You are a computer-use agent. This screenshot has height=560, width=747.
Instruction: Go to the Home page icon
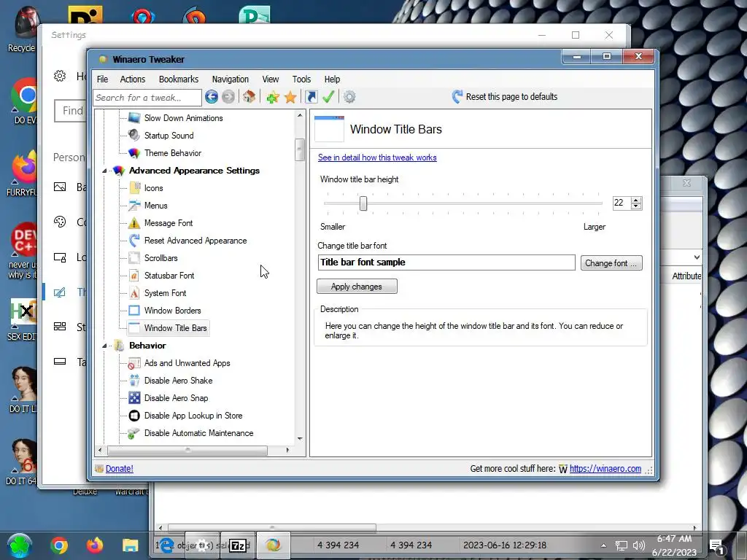pyautogui.click(x=249, y=97)
